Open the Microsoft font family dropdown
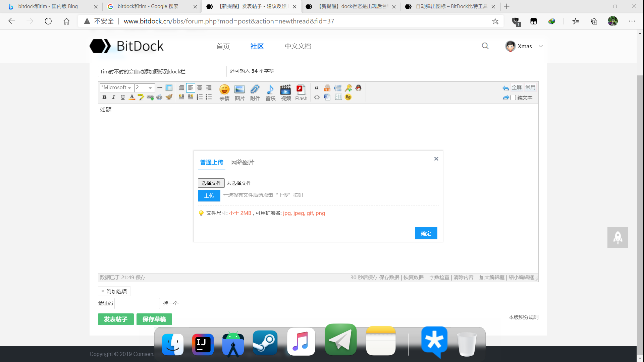644x362 pixels. [x=116, y=87]
